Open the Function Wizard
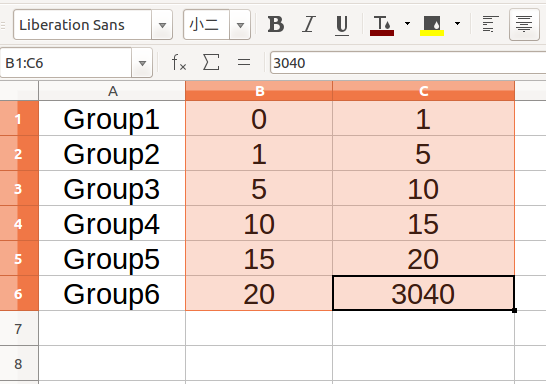Image resolution: width=546 pixels, height=384 pixels. point(179,63)
